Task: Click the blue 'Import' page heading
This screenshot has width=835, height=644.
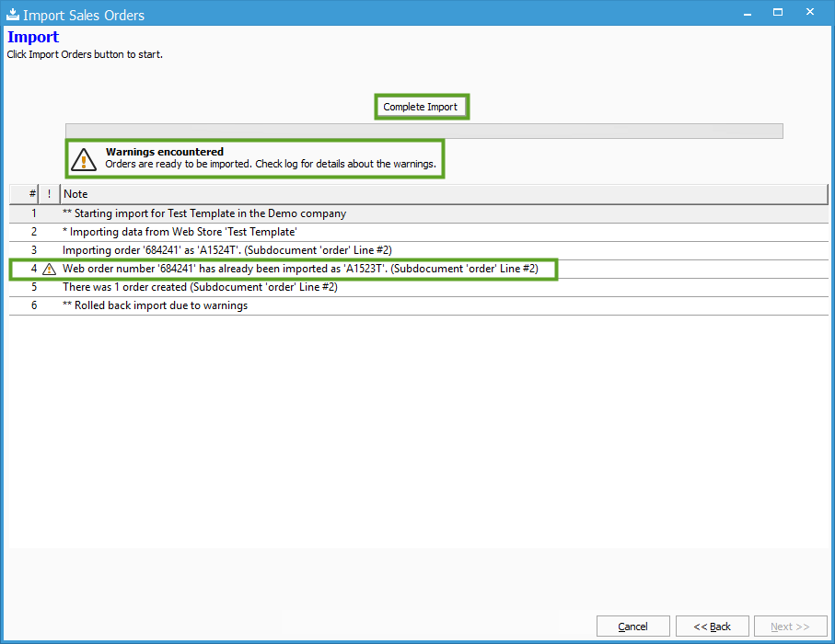Action: click(33, 37)
